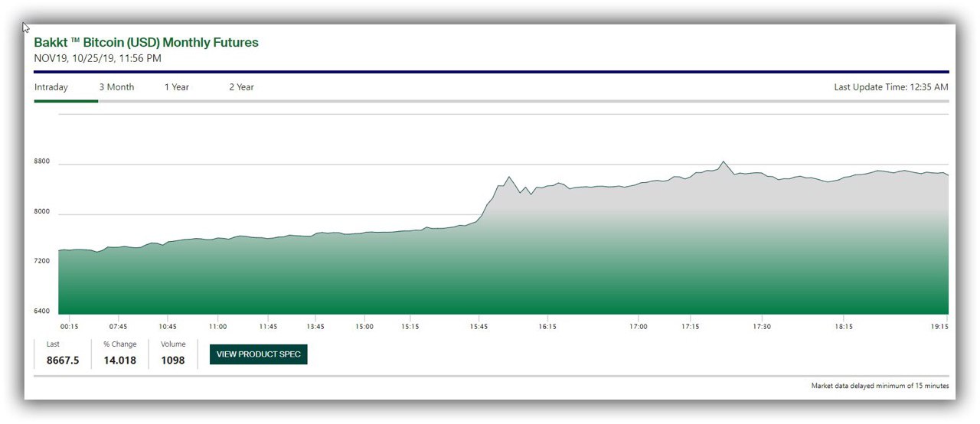Select the Intraday tab

pos(51,87)
